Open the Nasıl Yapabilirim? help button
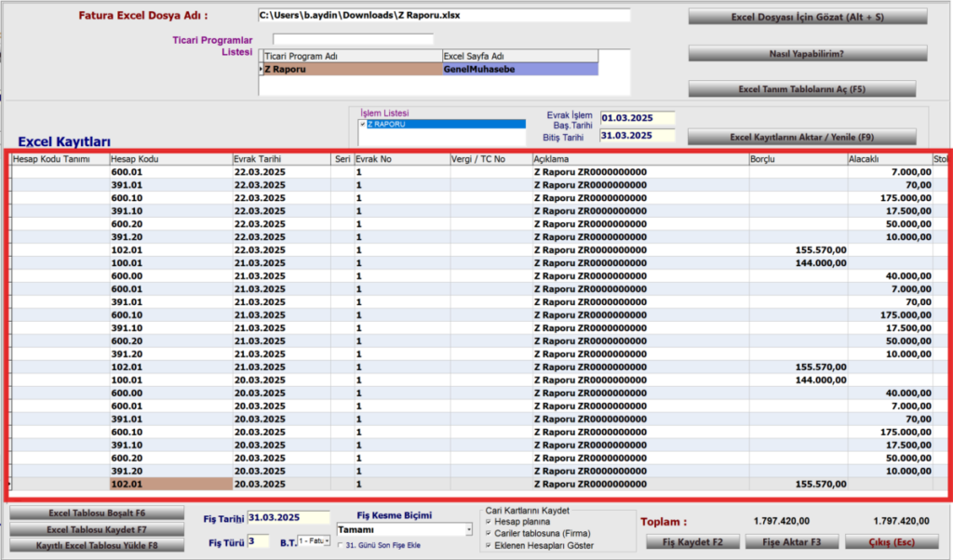The image size is (953, 560). click(808, 53)
